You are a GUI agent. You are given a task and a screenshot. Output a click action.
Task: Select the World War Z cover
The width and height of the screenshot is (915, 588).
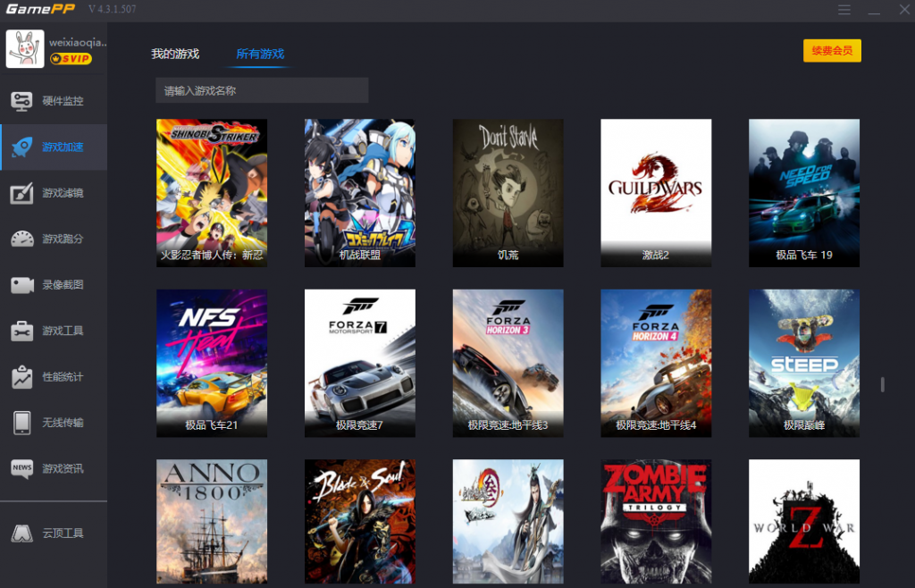pyautogui.click(x=804, y=522)
